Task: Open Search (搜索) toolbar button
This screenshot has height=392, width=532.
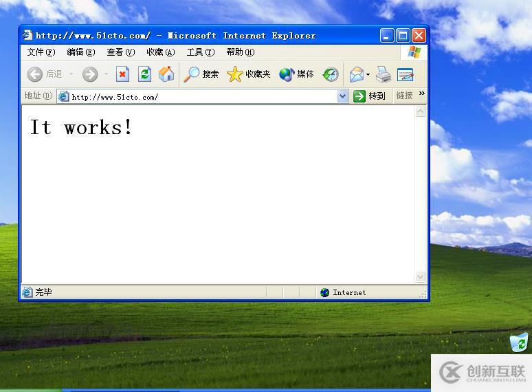Action: 201,74
